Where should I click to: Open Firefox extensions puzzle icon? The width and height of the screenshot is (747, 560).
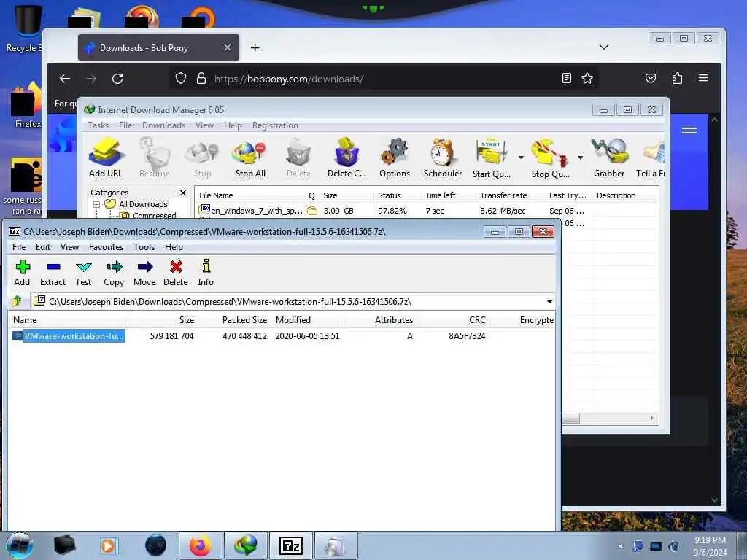677,79
